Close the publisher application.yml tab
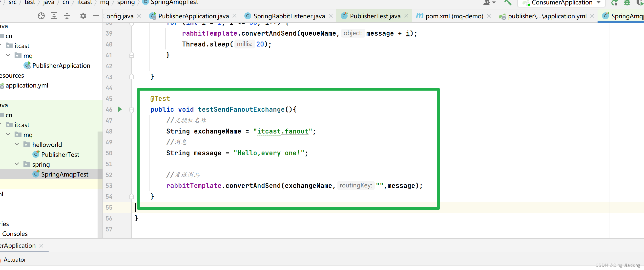Screen dimensions: 644x270 (x=592, y=16)
